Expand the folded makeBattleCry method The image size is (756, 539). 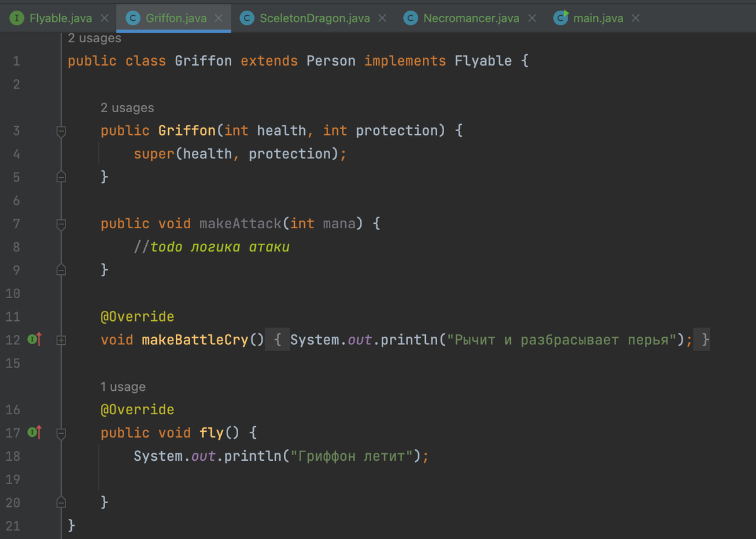pos(61,340)
